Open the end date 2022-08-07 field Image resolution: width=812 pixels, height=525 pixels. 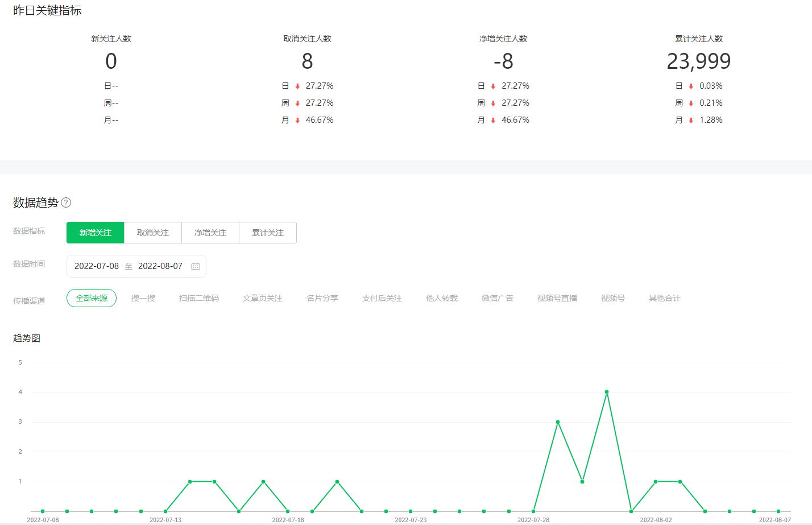coord(160,266)
